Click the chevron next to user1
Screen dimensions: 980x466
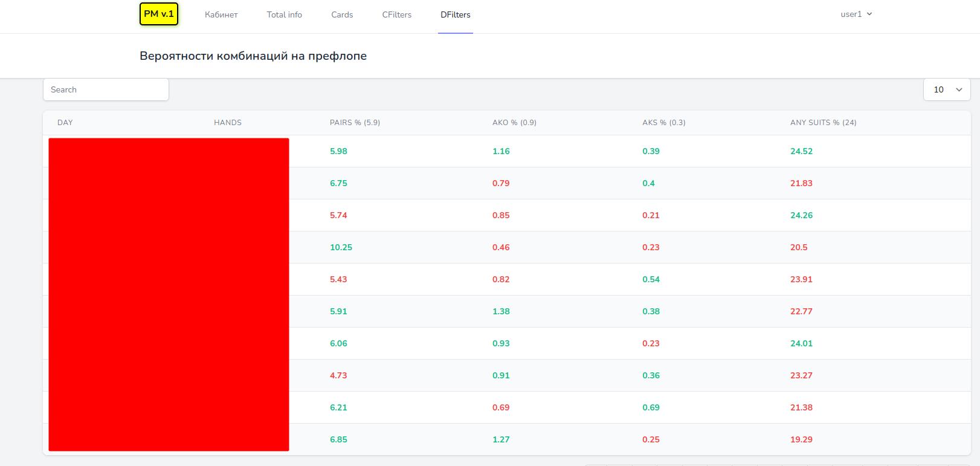(869, 14)
